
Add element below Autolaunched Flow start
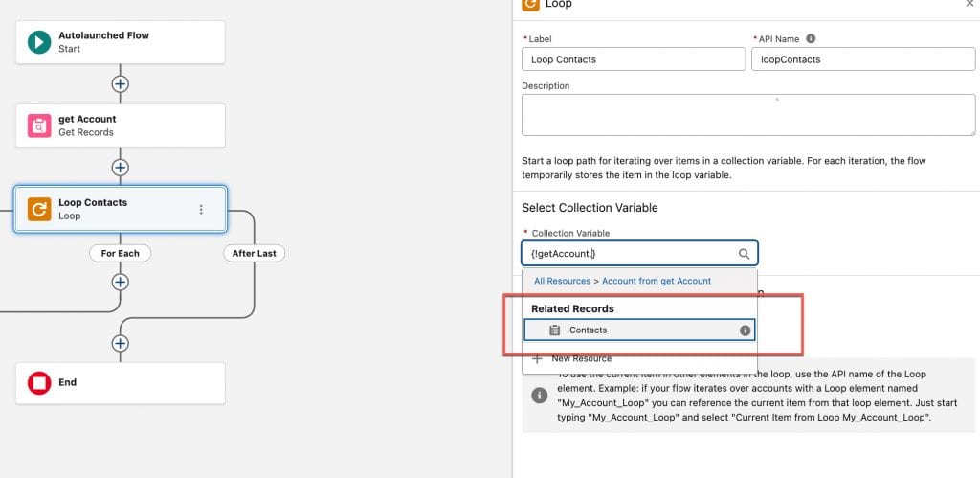pyautogui.click(x=120, y=84)
